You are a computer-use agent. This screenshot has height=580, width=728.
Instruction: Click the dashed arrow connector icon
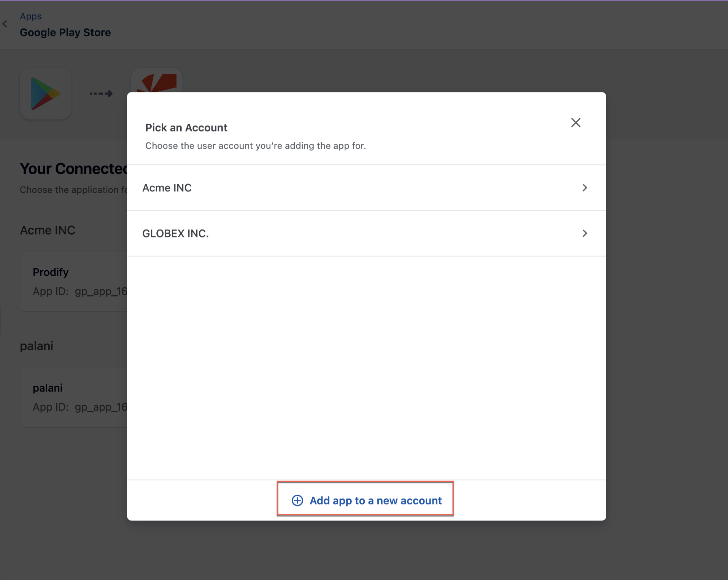click(101, 94)
